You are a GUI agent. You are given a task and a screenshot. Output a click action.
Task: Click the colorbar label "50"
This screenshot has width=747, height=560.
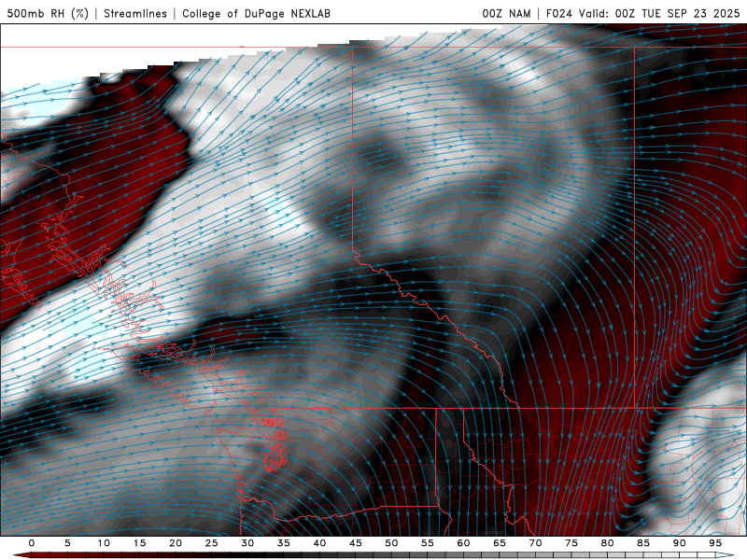391,543
